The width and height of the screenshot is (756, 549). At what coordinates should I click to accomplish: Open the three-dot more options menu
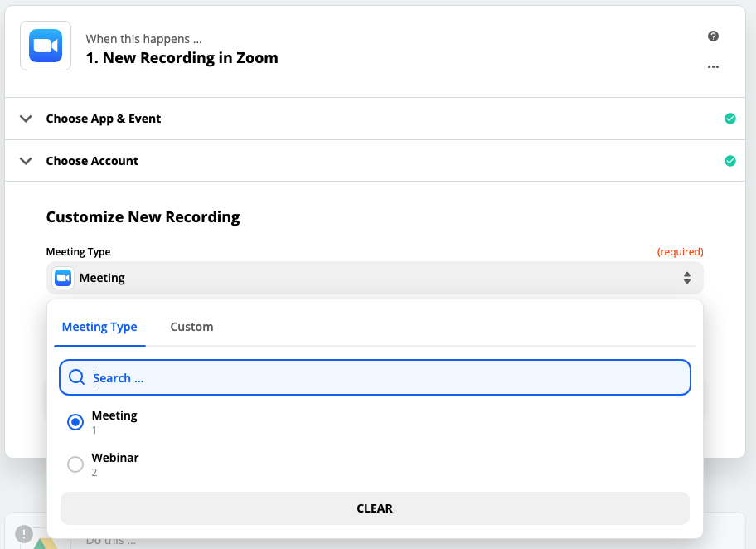tap(713, 66)
